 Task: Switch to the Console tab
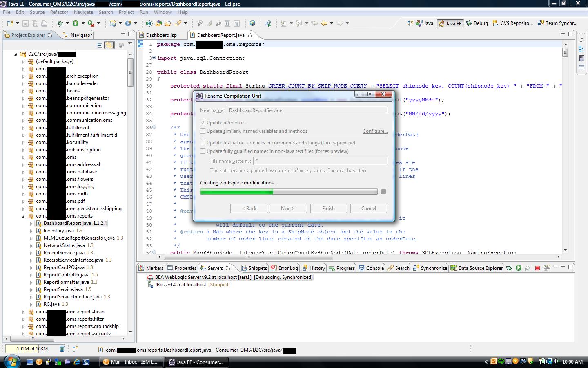[371, 268]
